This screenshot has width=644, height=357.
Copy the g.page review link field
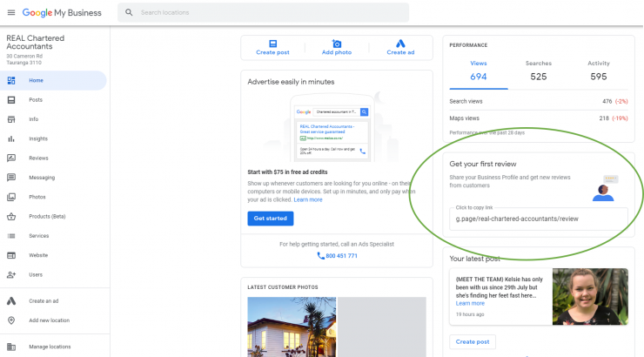click(539, 219)
